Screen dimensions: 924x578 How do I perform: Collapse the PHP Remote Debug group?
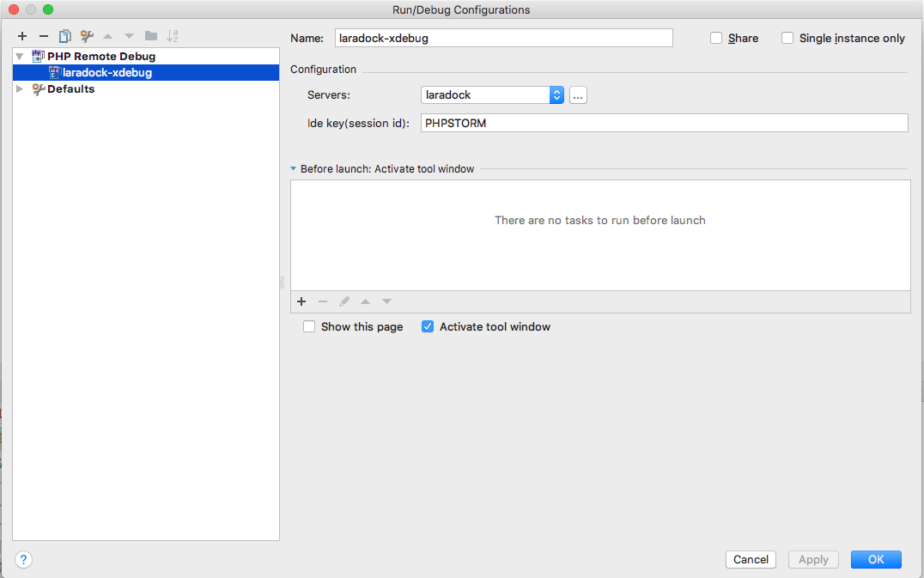(19, 56)
